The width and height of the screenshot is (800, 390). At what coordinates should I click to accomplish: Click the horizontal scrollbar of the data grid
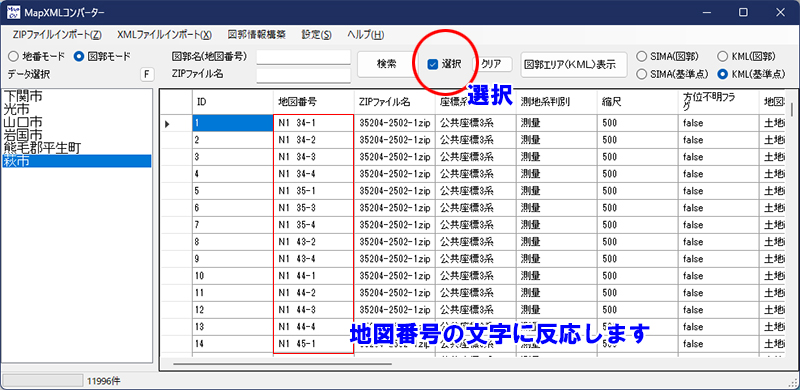tap(282, 364)
